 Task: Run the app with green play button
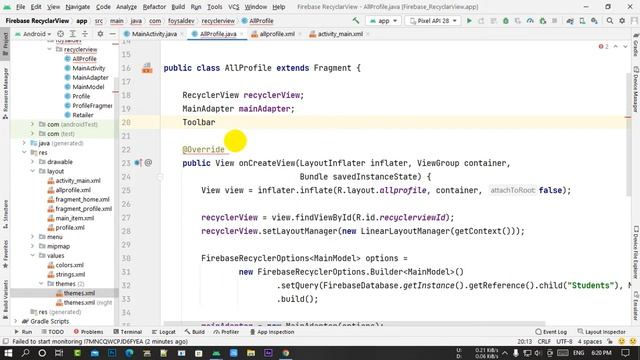[469, 20]
